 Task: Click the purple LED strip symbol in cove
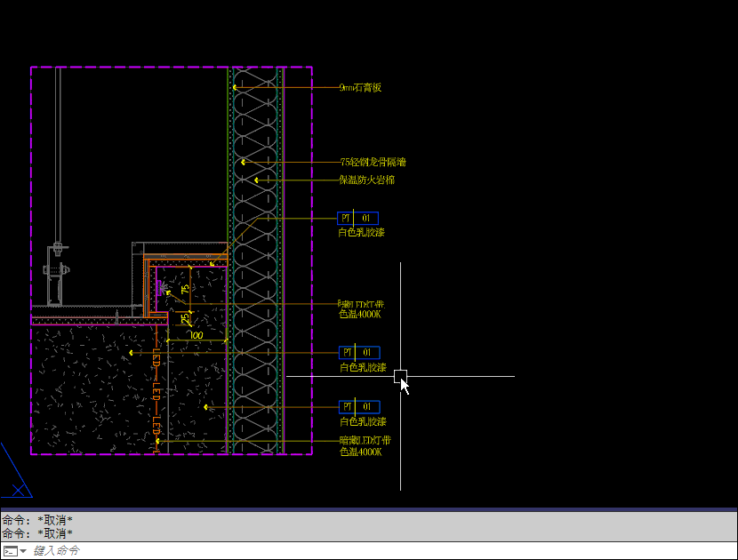[x=160, y=286]
